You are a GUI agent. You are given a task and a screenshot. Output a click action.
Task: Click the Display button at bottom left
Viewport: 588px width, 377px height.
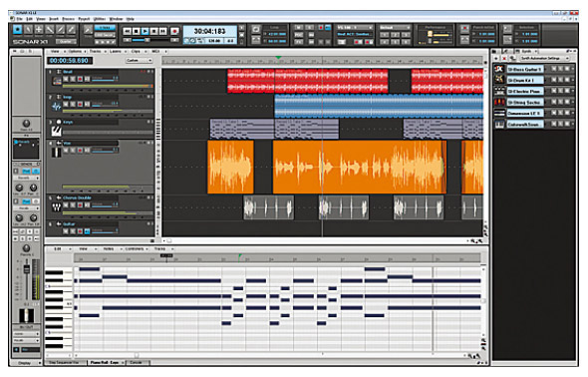[26, 363]
